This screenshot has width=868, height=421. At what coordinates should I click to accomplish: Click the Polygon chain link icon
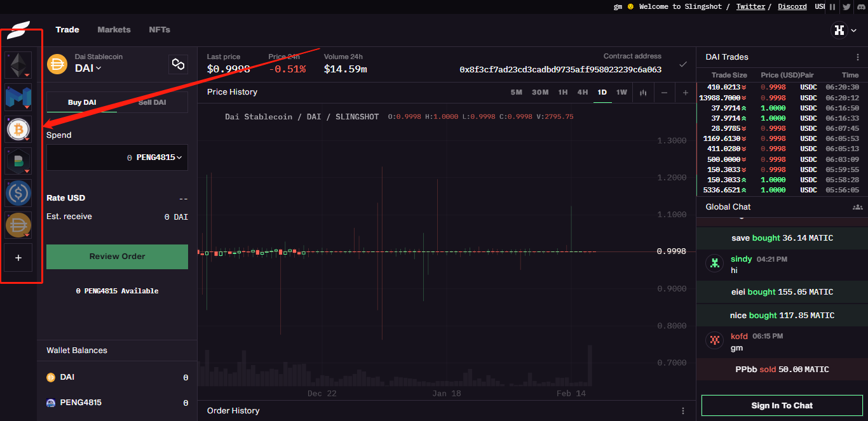(x=178, y=64)
